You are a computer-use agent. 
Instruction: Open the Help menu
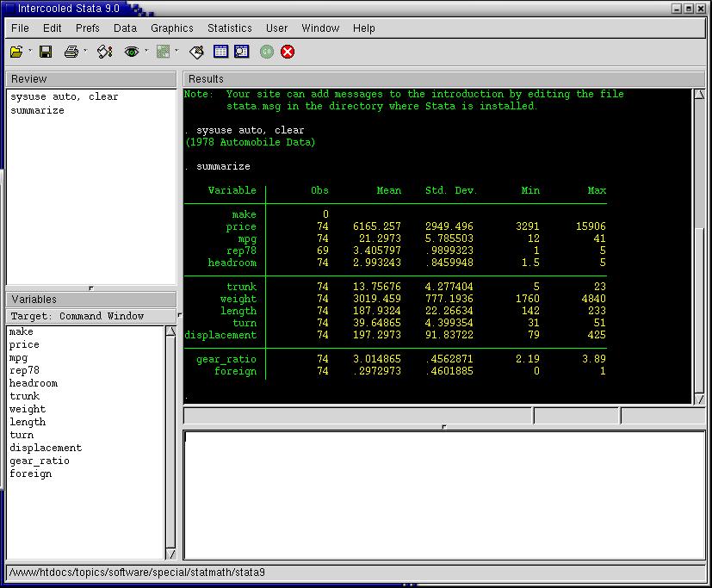[364, 28]
